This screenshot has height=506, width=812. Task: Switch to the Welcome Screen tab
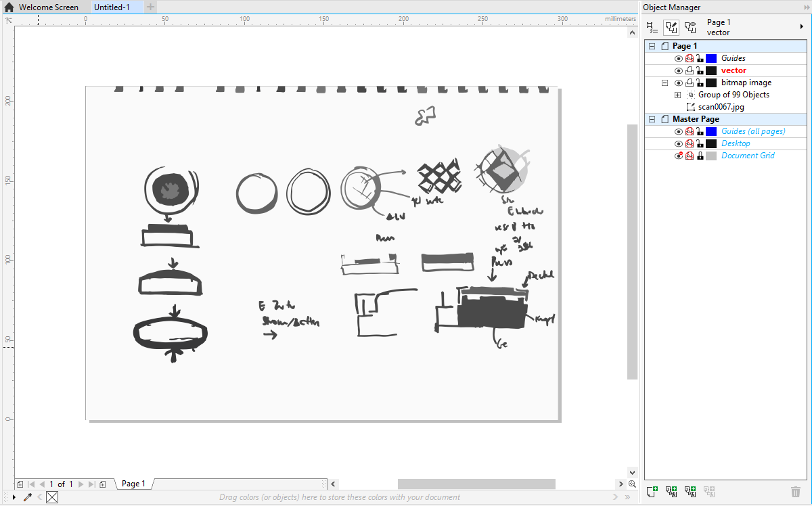pyautogui.click(x=49, y=7)
